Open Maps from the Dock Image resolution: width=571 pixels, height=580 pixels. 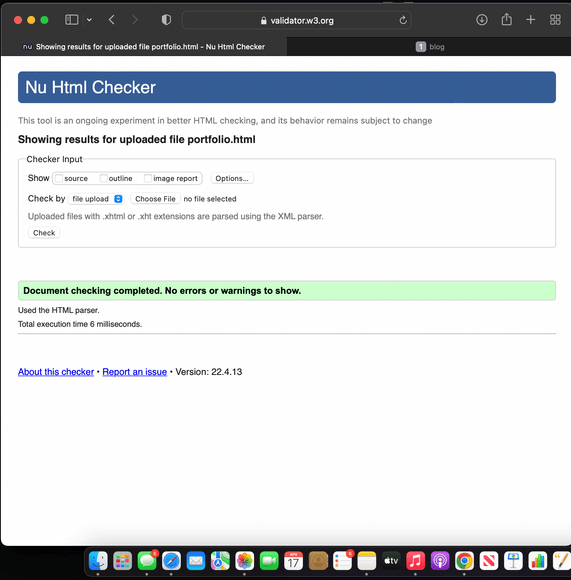[x=220, y=561]
